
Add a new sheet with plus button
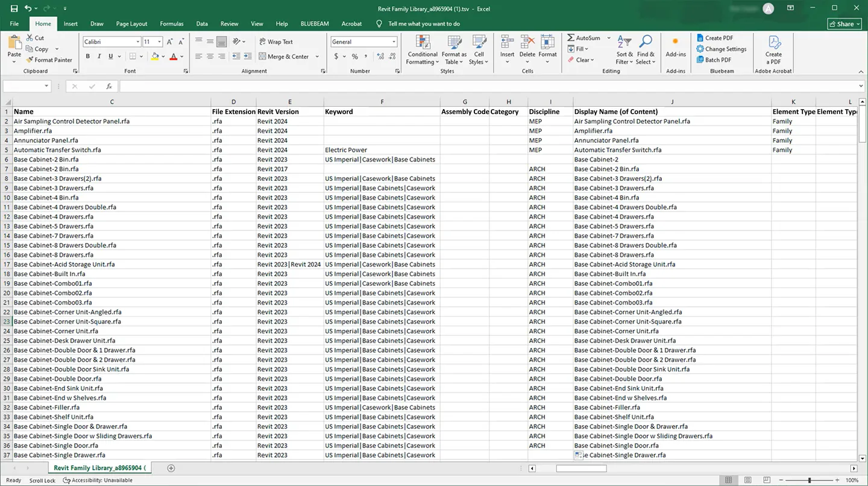coord(171,468)
